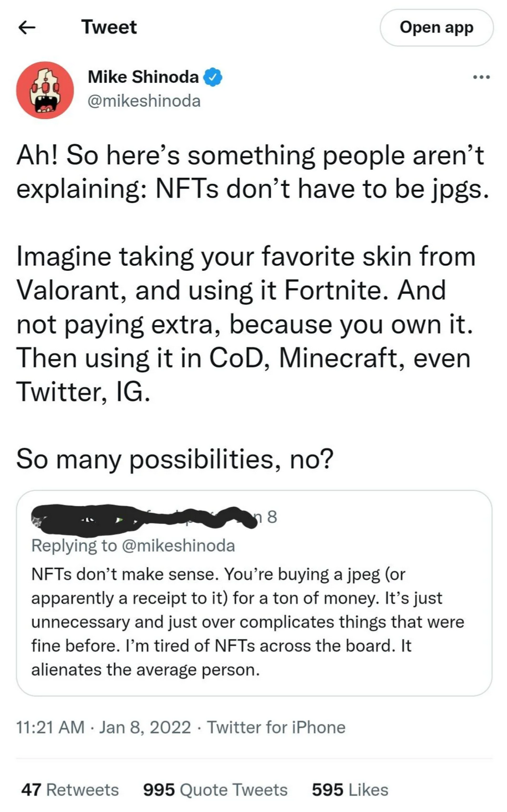Image resolution: width=507 pixels, height=812 pixels.
Task: Open Mike Shinoda's profile avatar
Action: tap(45, 90)
